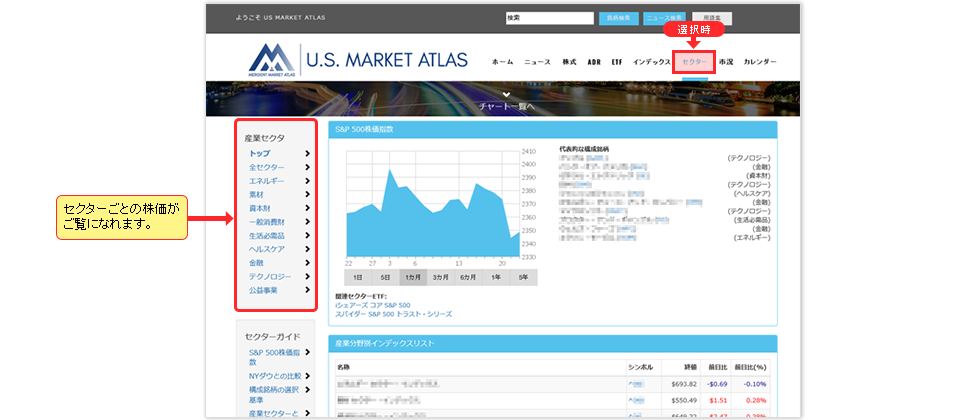Image resolution: width=973 pixels, height=420 pixels.
Task: Open the 生活必需品 sector link
Action: tap(267, 235)
